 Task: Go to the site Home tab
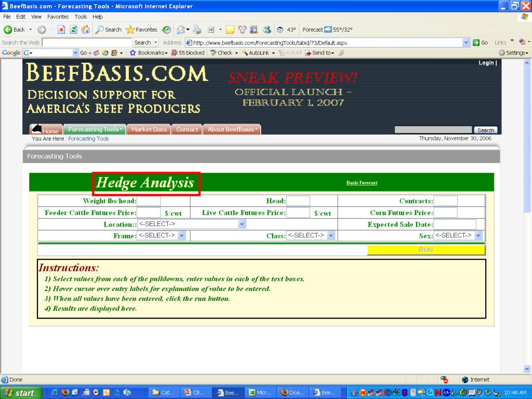(x=46, y=129)
